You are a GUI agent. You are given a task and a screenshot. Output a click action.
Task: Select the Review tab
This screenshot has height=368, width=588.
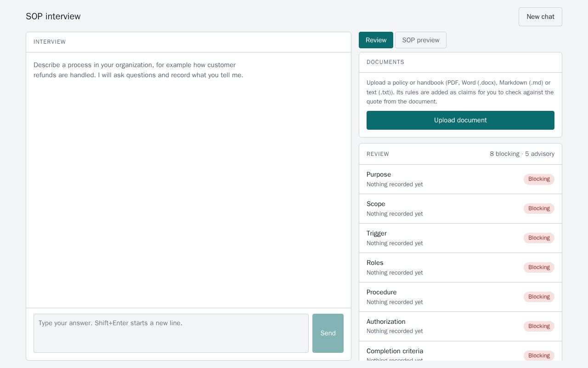(376, 40)
